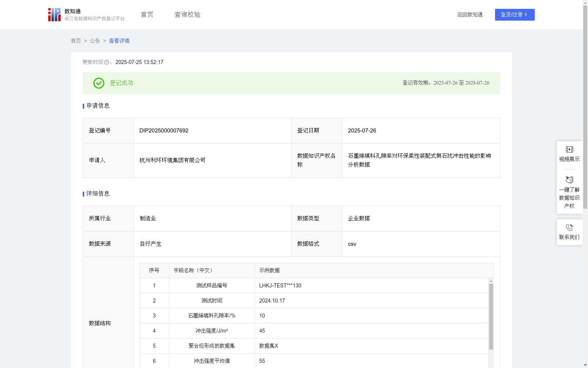Viewport: 588px width, 368px height.
Task: Click the 更新时间 help question-mark icon
Action: 107,63
